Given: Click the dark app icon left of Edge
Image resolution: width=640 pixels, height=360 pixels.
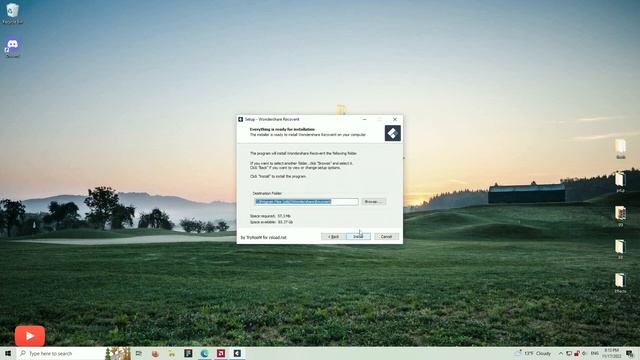Looking at the screenshot, I should (x=188, y=353).
